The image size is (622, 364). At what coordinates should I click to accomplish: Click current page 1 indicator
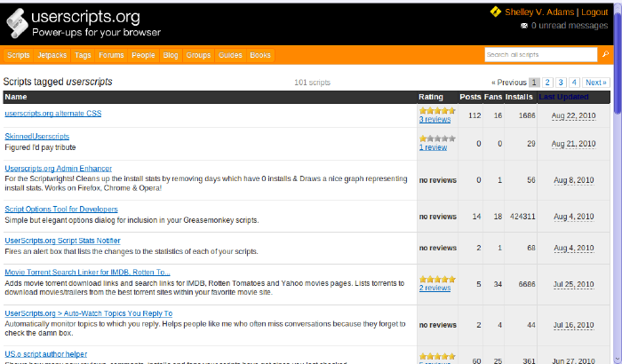point(534,83)
